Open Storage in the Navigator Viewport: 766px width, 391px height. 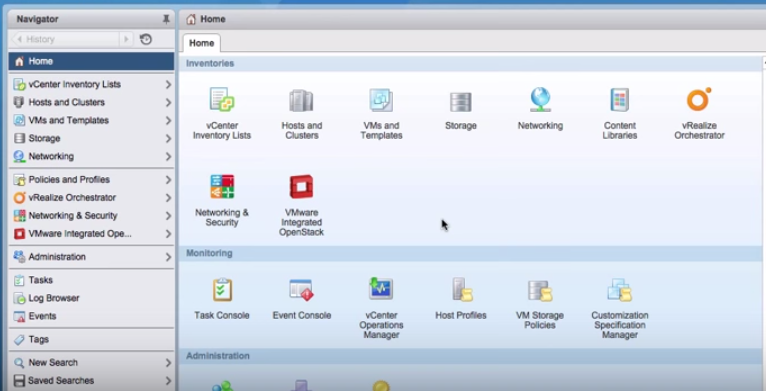(91, 138)
